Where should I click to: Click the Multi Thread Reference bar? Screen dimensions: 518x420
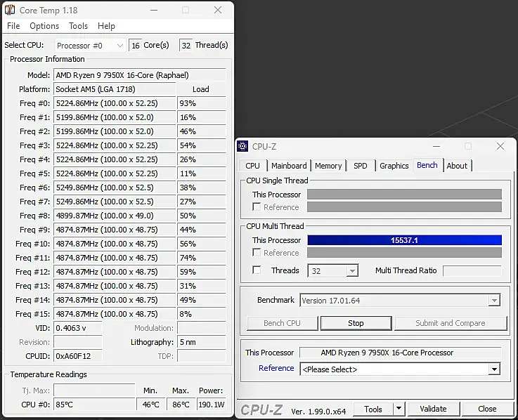click(x=404, y=253)
